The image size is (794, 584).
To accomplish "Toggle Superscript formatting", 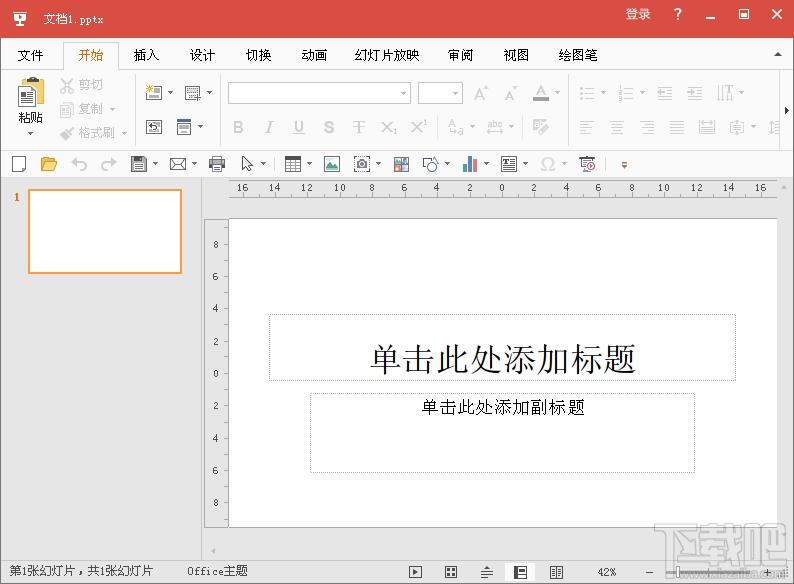I will pos(418,127).
